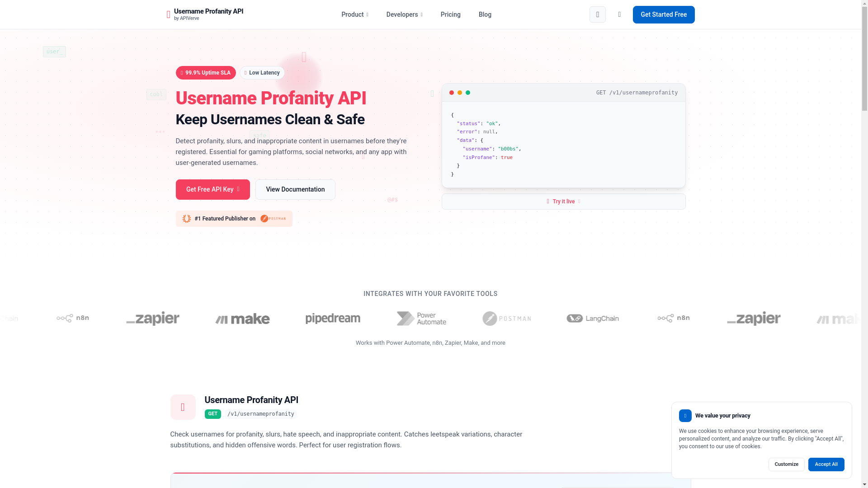Image resolution: width=868 pixels, height=488 pixels.
Task: Click the Postman logo in the featured publisher badge
Action: click(x=273, y=219)
